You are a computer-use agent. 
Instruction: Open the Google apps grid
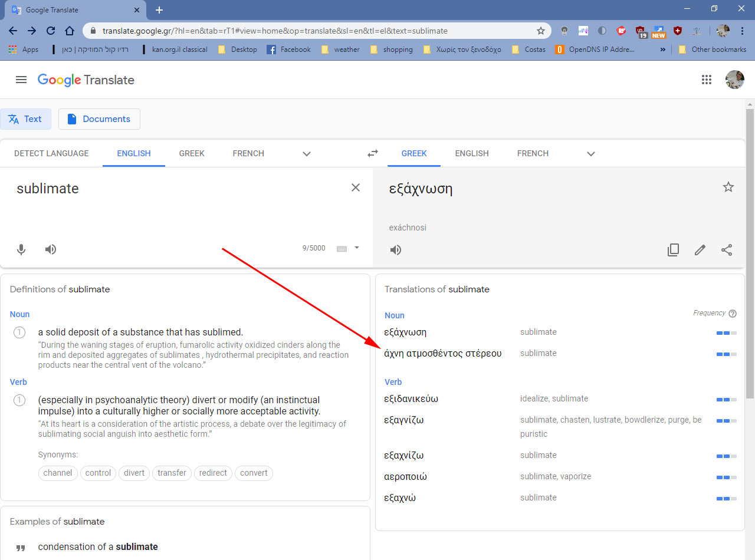pyautogui.click(x=707, y=80)
